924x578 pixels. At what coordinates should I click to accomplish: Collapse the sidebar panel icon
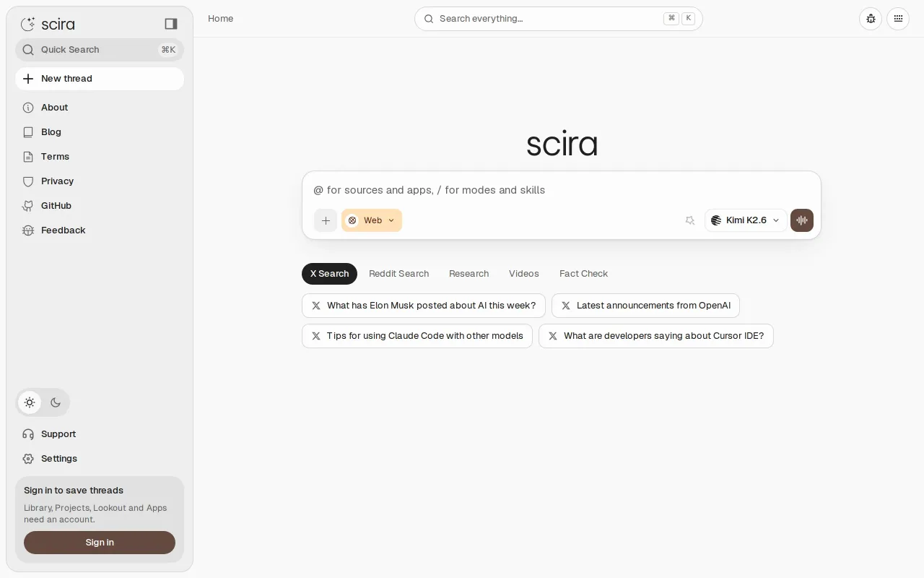(171, 24)
